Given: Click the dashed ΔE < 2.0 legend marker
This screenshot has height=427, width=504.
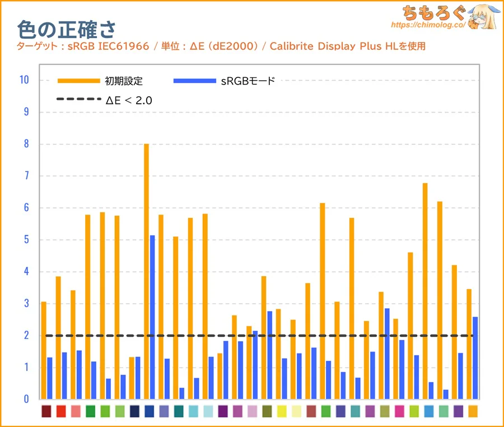Looking at the screenshot, I should point(79,100).
